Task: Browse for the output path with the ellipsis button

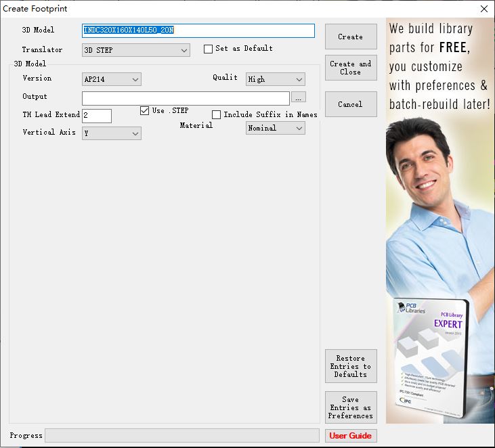Action: click(299, 97)
